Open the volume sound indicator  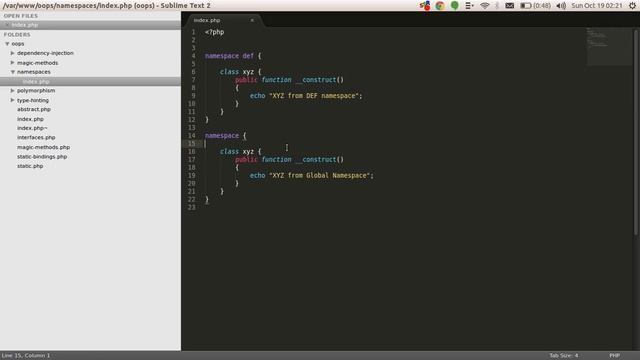tap(561, 6)
